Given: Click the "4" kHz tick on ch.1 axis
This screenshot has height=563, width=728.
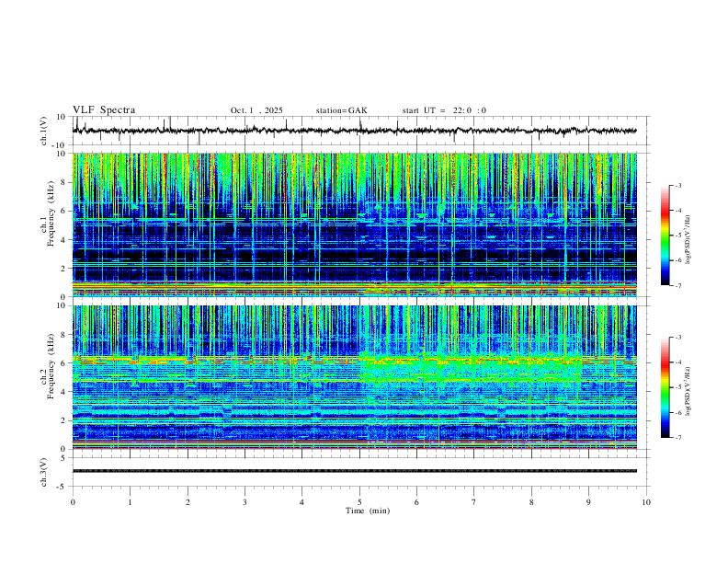Looking at the screenshot, I should click(x=64, y=240).
